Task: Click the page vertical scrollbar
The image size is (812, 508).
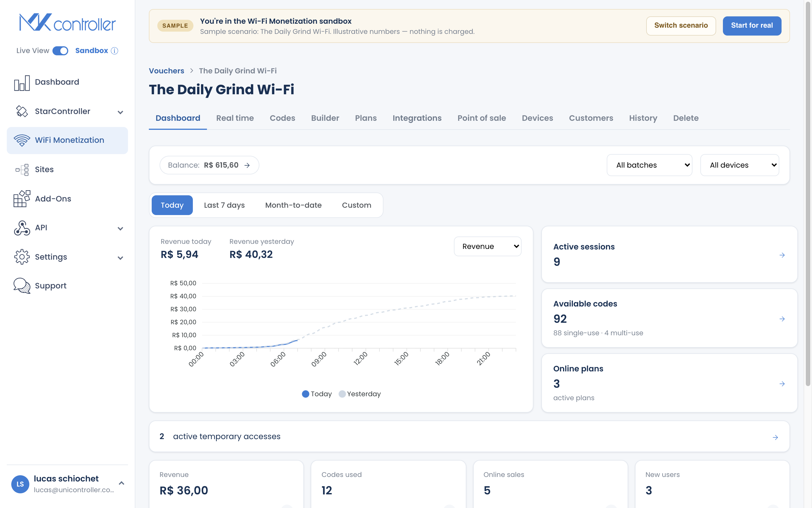Action: [808, 193]
